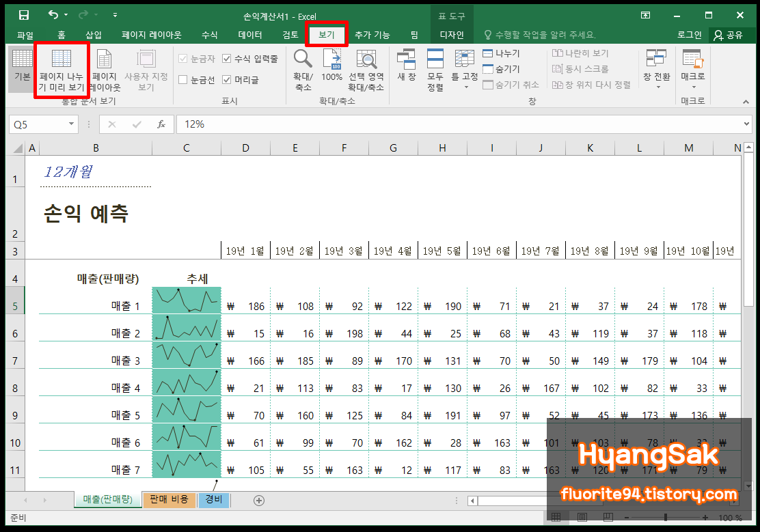Switch to the 판매 비용 sheet tab

[x=169, y=499]
